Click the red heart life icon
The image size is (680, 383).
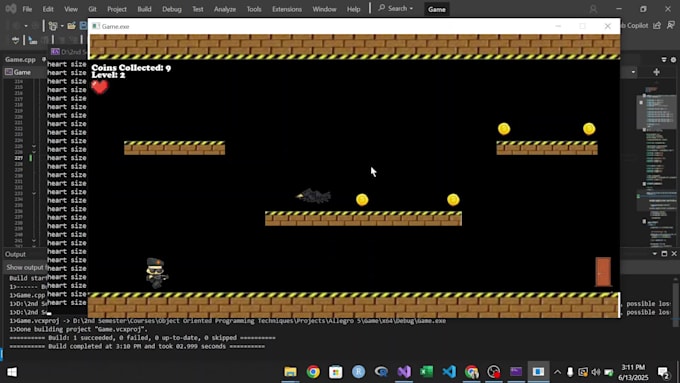(100, 87)
